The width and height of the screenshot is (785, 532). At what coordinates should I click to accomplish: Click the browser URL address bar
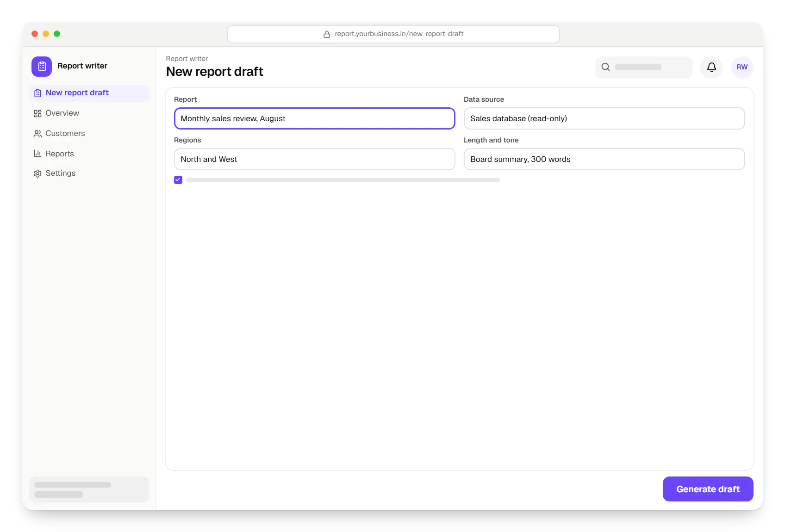(x=393, y=34)
